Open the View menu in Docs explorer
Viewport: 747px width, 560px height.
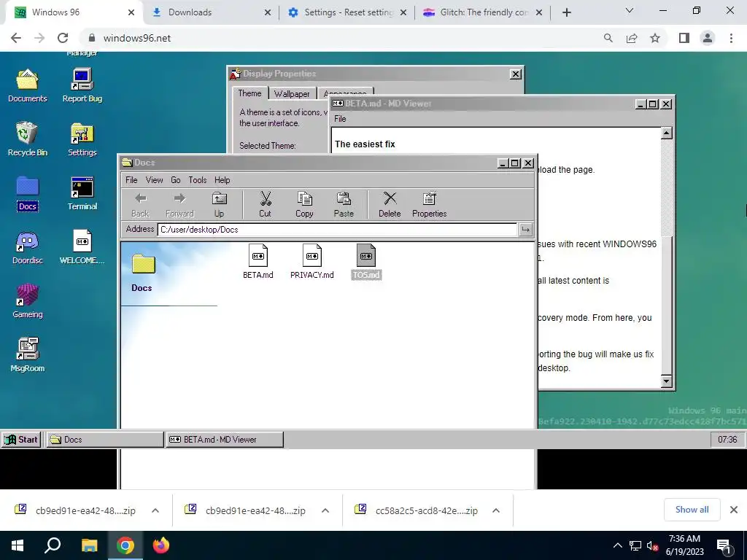tap(155, 180)
